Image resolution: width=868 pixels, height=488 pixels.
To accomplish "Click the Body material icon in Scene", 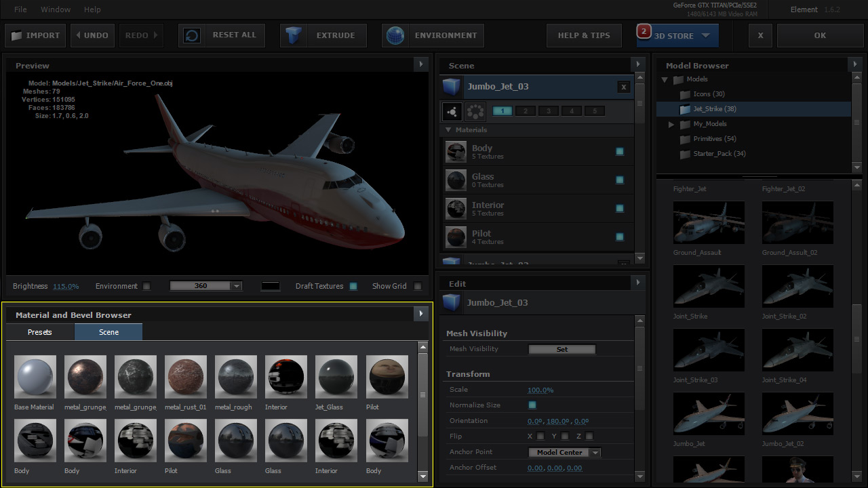I will [x=456, y=152].
